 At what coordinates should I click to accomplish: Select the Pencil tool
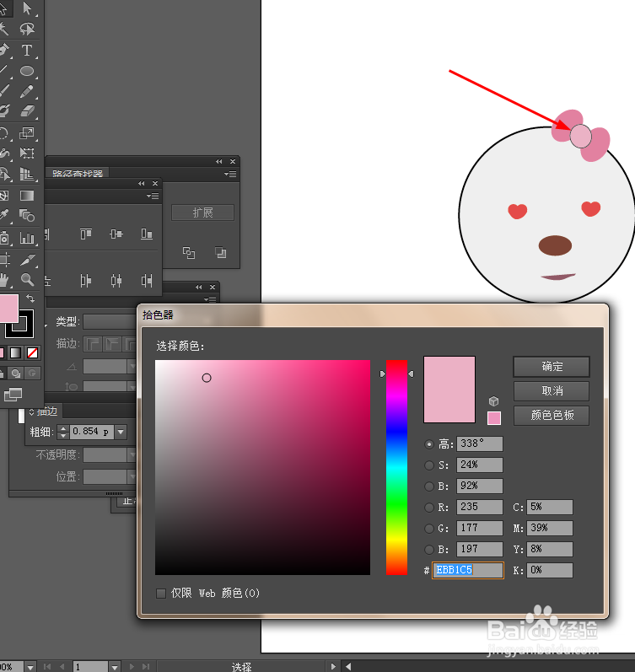tap(27, 91)
